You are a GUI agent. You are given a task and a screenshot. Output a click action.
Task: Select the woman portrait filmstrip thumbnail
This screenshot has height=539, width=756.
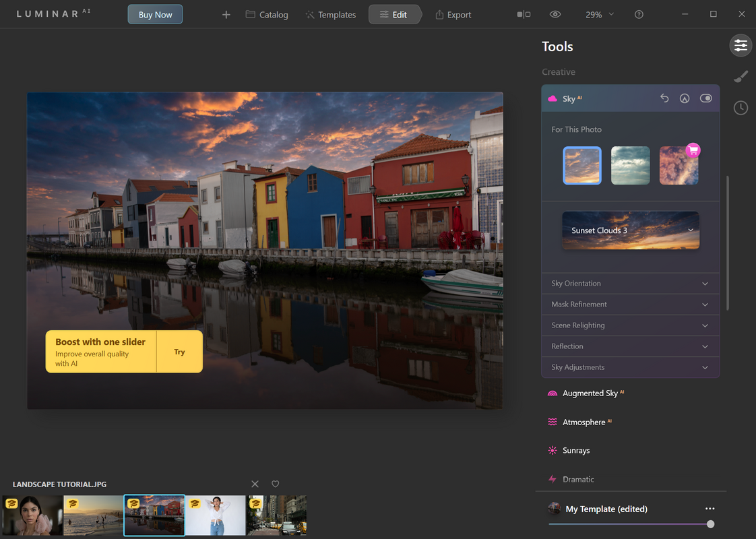32,515
